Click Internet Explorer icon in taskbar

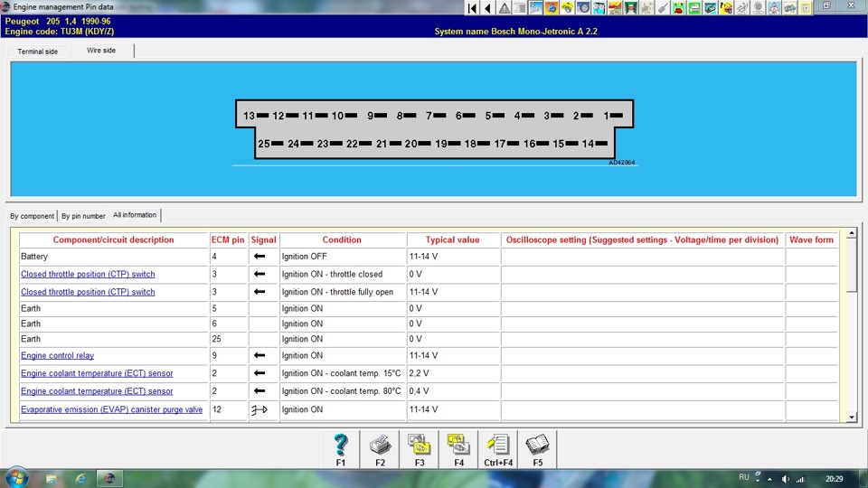tap(81, 478)
